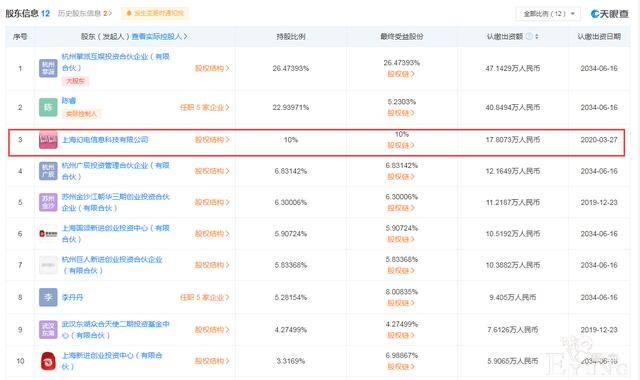Expand 股权结构 for 上海国颂新进创业

click(212, 233)
